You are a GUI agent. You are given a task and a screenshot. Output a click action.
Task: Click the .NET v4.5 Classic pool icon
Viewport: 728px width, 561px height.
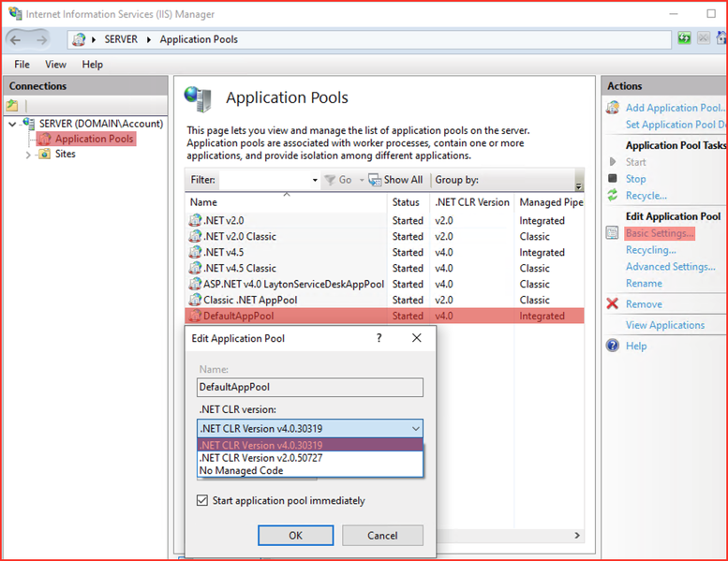click(x=195, y=268)
